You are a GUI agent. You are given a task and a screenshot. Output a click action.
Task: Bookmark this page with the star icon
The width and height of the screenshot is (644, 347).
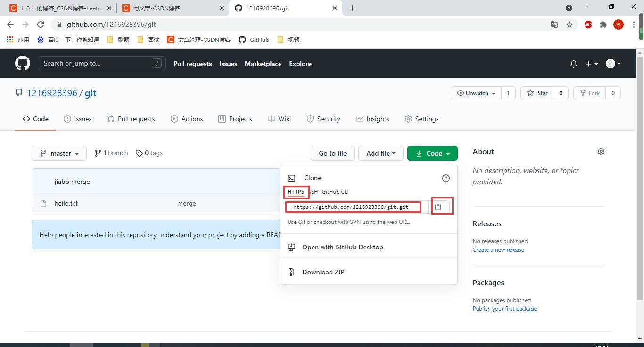(570, 25)
